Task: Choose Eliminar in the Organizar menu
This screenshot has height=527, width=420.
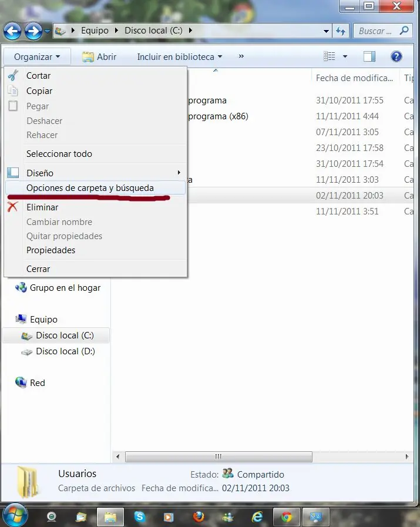Action: click(x=96, y=207)
